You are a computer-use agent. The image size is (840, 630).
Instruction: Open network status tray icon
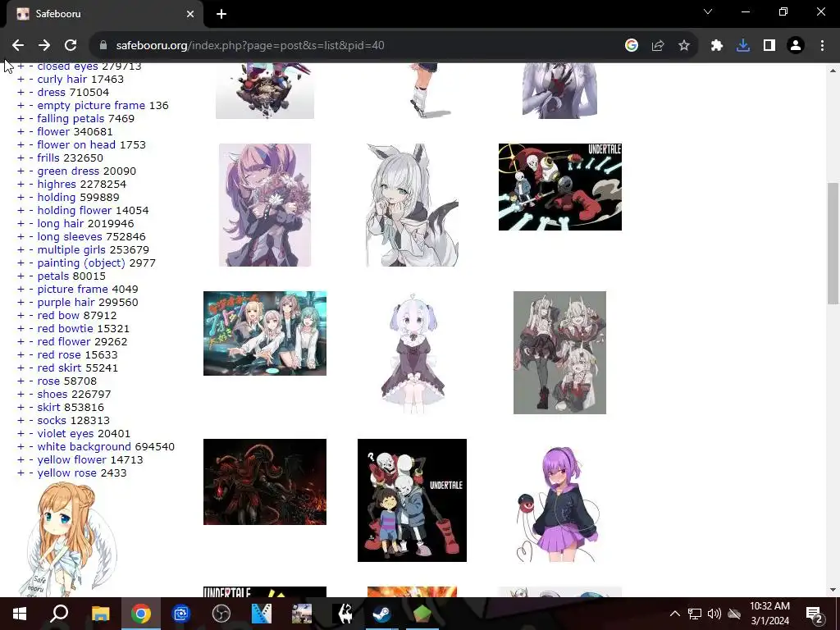(695, 614)
